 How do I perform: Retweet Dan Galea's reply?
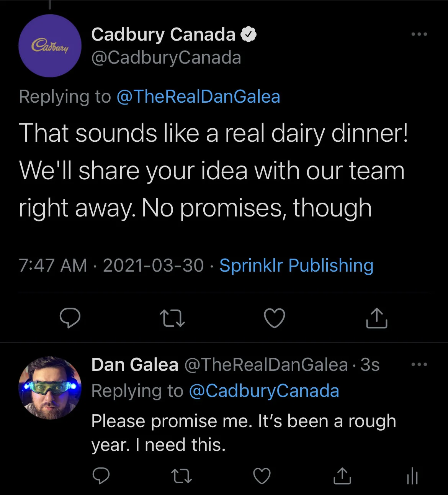click(x=181, y=477)
